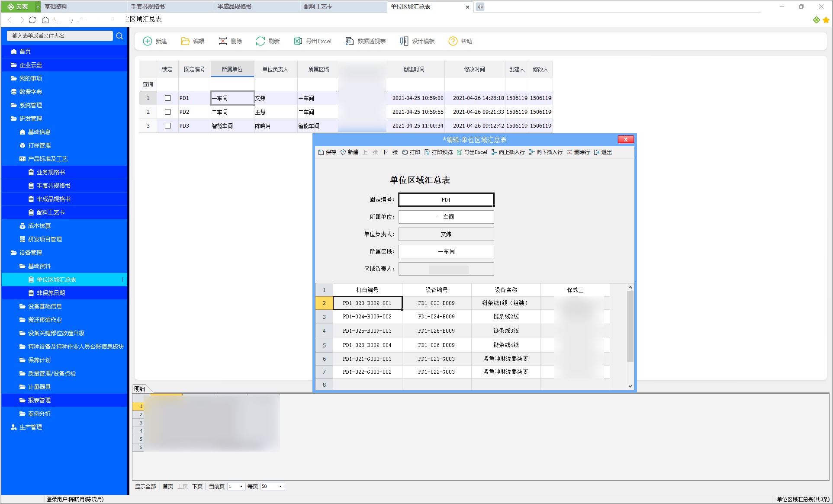Click the 删除 (Delete) toolbar icon
This screenshot has width=833, height=504.
coord(223,41)
